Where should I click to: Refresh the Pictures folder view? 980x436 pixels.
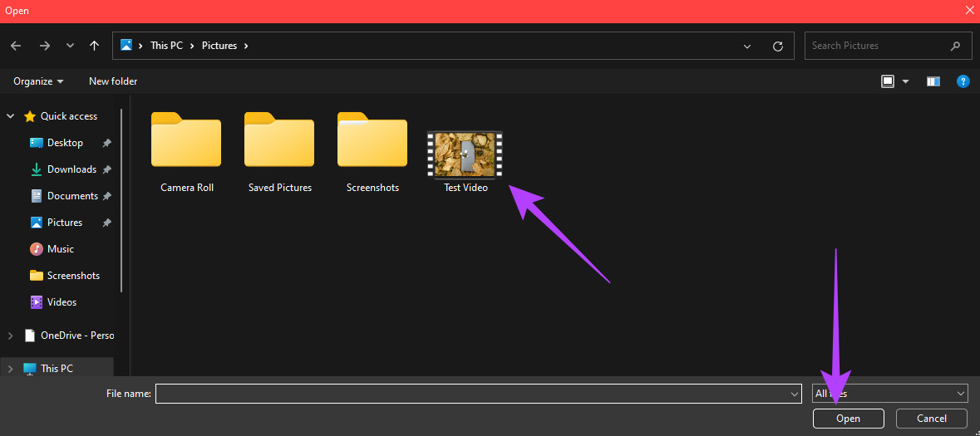pyautogui.click(x=778, y=46)
